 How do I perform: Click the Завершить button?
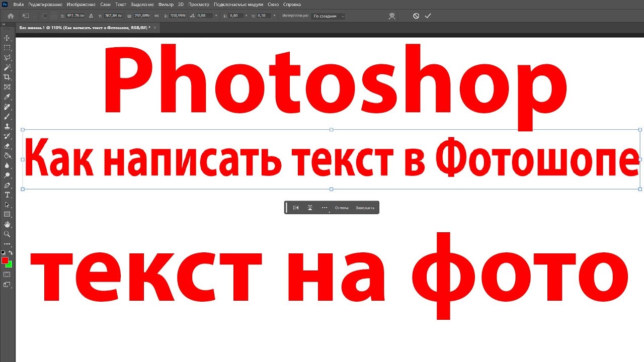(x=365, y=208)
